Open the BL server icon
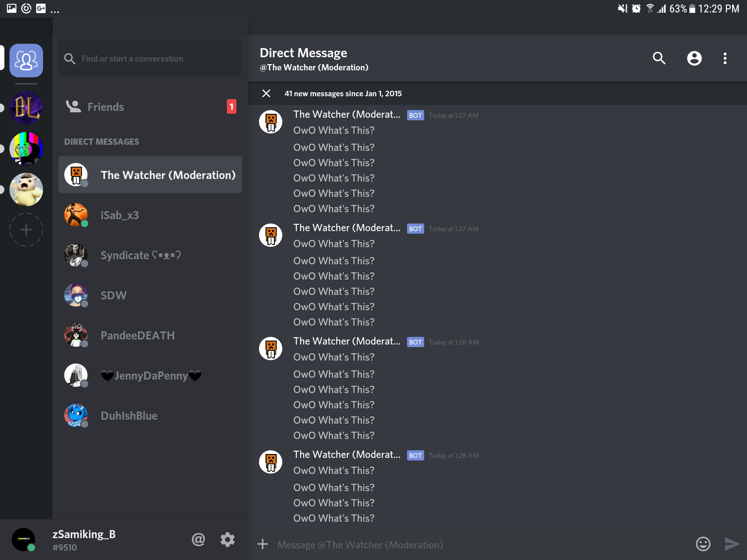 point(26,108)
